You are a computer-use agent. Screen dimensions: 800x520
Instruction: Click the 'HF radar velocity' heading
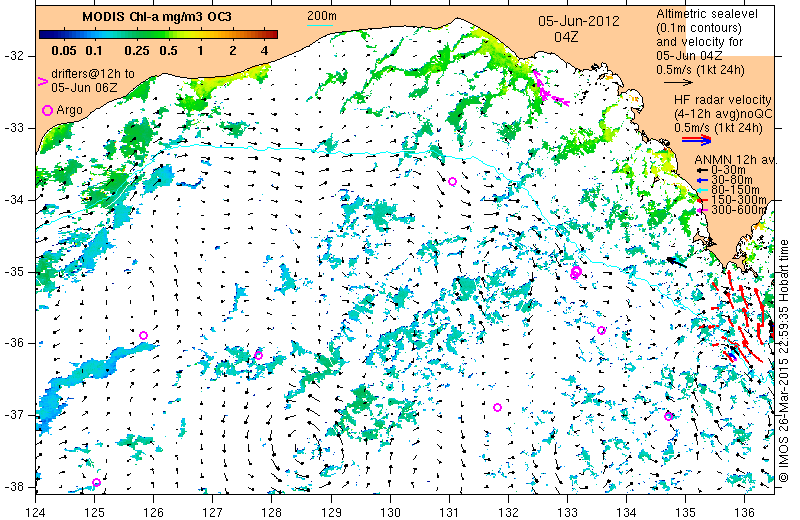pyautogui.click(x=722, y=100)
